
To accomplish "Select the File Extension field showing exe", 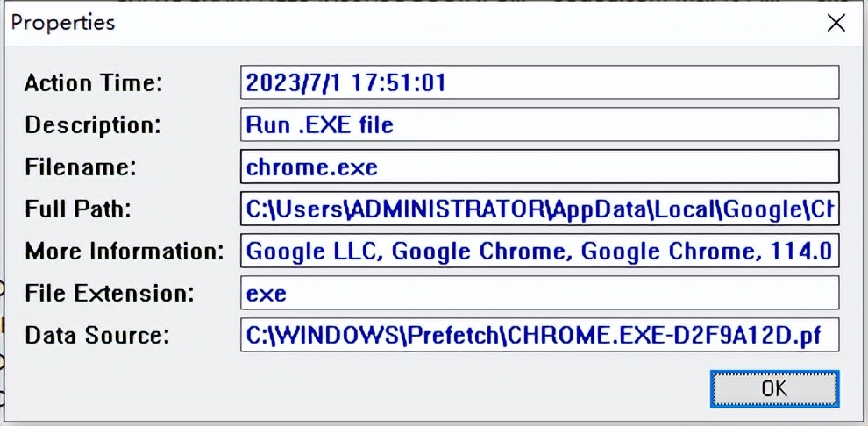I will pos(539,293).
